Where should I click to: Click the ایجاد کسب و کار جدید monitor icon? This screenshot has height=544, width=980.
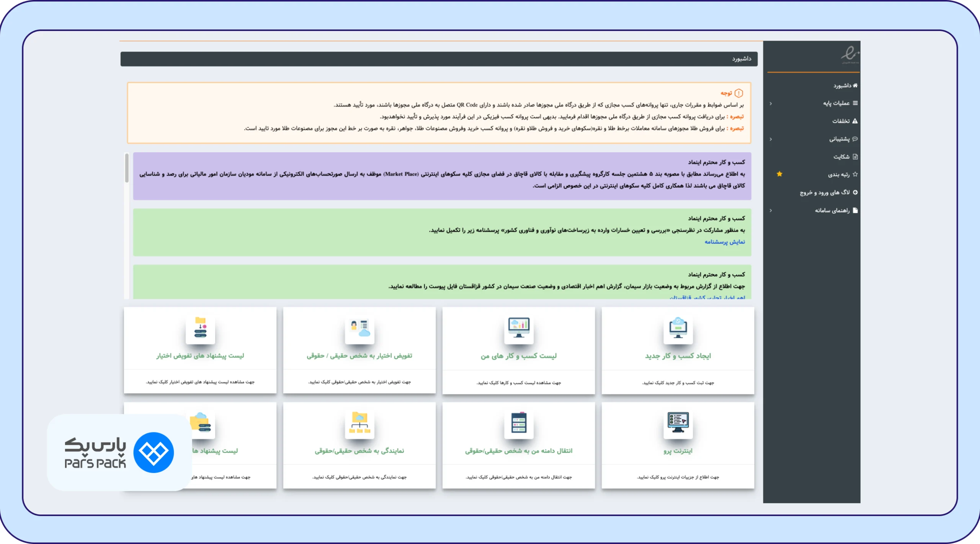click(x=678, y=328)
